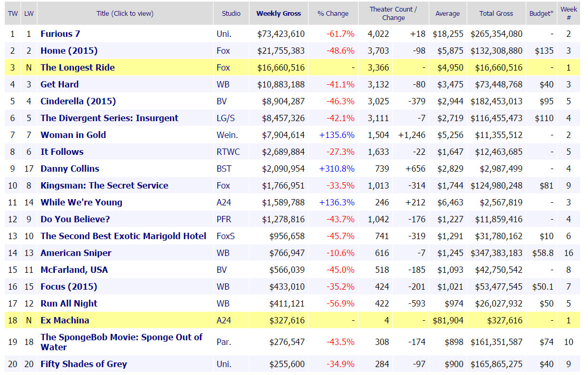This screenshot has width=588, height=375.
Task: Sort by the LW column header
Action: [29, 14]
